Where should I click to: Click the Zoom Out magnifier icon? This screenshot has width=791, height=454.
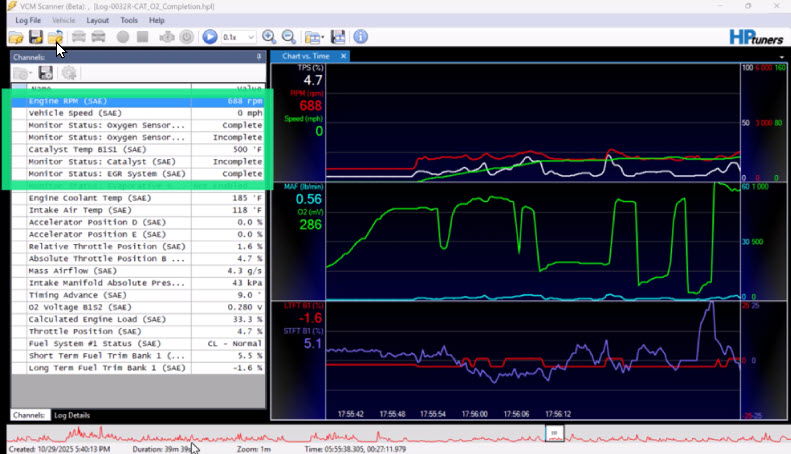pos(288,37)
